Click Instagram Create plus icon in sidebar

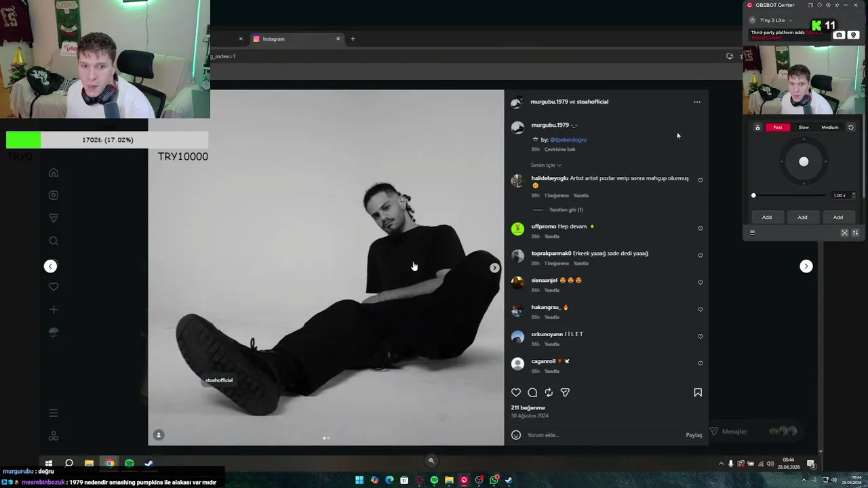click(x=54, y=309)
